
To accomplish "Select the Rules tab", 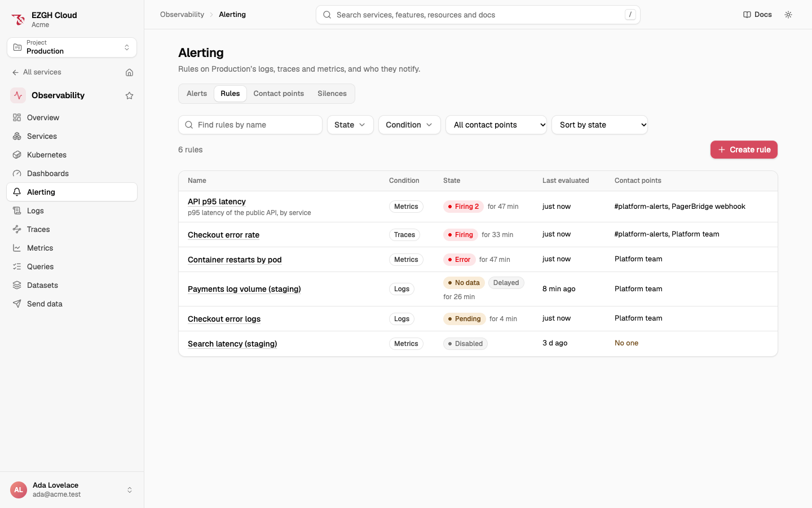I will pos(230,94).
